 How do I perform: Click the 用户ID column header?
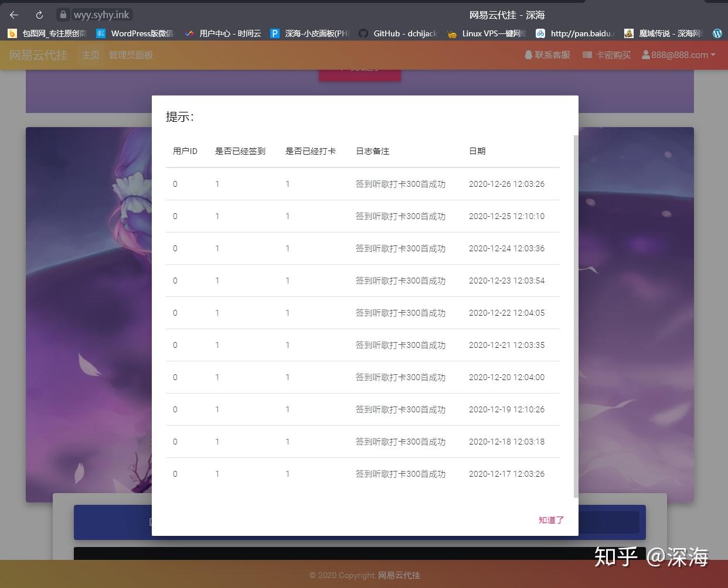[x=185, y=151]
